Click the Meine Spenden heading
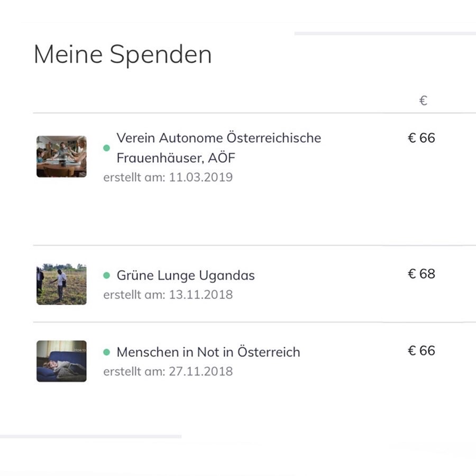Image resolution: width=476 pixels, height=476 pixels. [123, 54]
